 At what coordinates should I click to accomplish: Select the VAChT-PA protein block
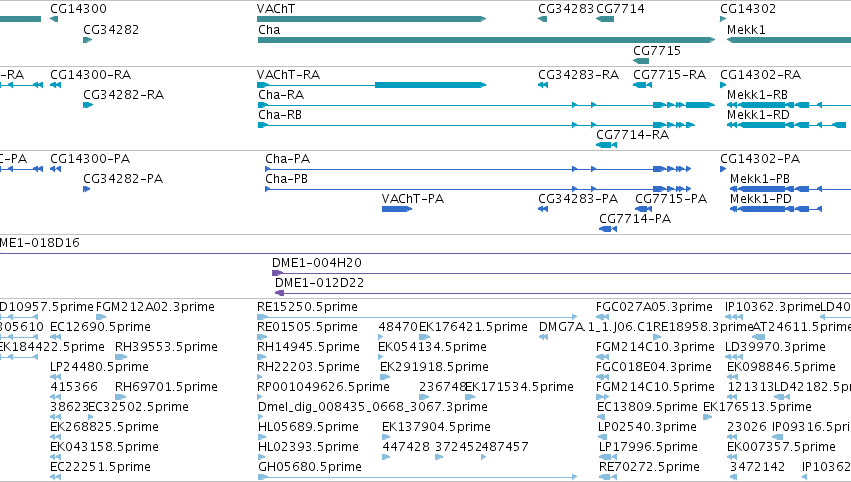click(397, 209)
